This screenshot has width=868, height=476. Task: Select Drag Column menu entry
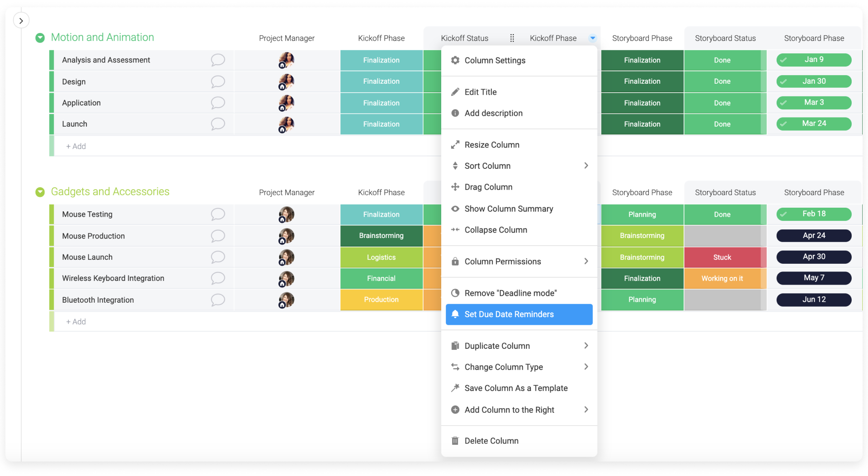pos(519,187)
